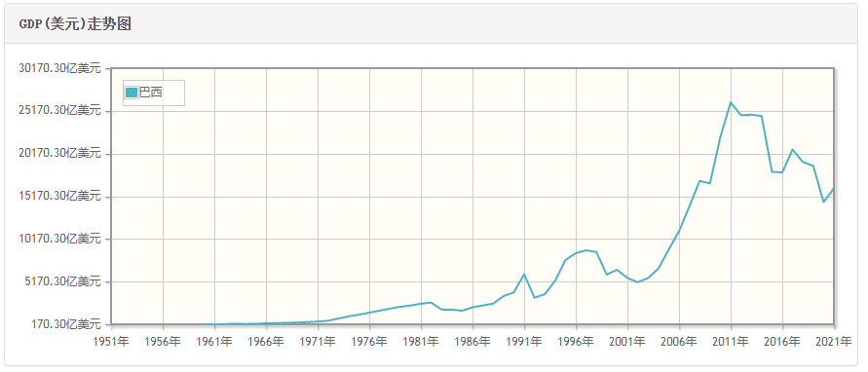Click the 25170.30亿美元 y-axis label

coord(60,111)
